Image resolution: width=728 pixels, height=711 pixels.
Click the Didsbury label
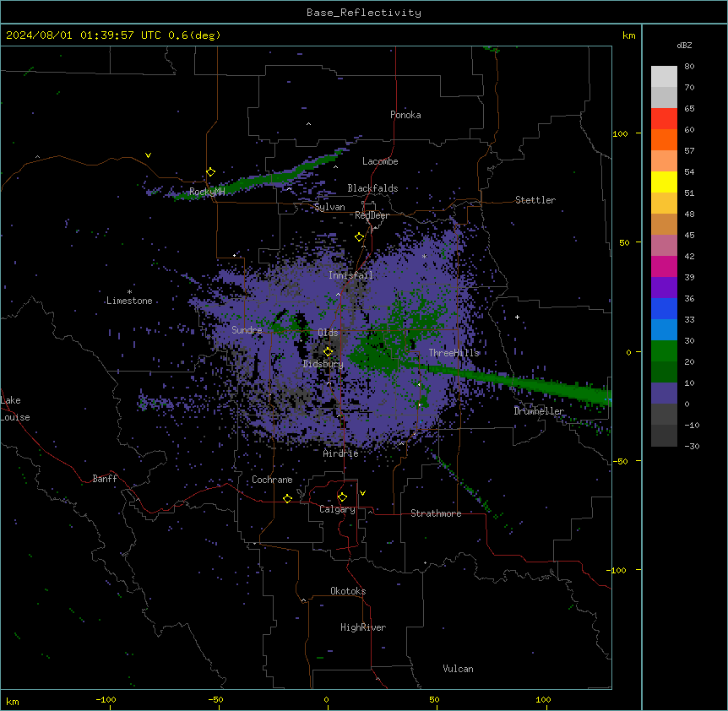coord(323,364)
